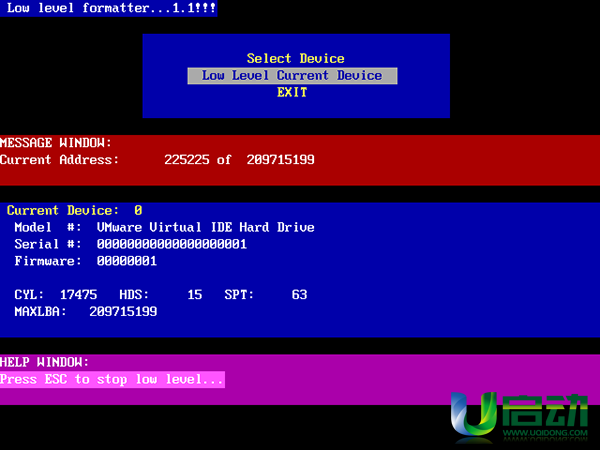Image resolution: width=600 pixels, height=450 pixels.
Task: Choose "Low Level Current Device" highlighted entry
Action: 292,76
